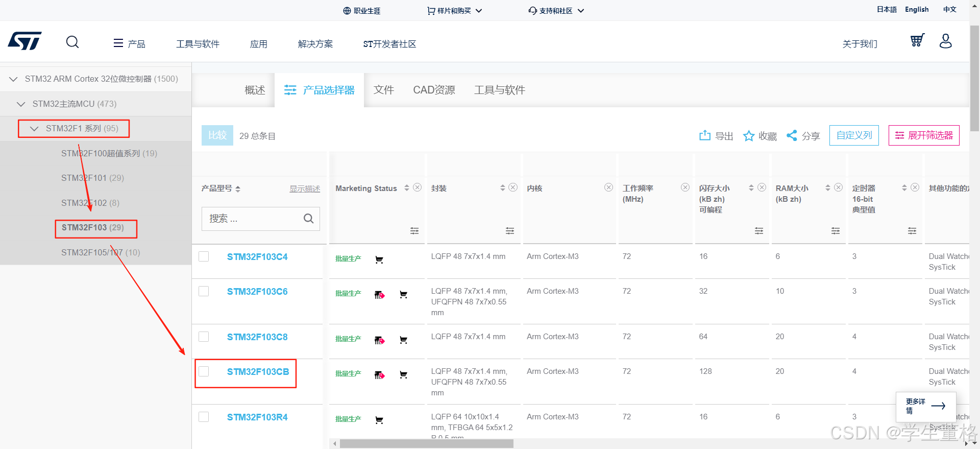Click the horizontal table scrollbar

coord(427,444)
